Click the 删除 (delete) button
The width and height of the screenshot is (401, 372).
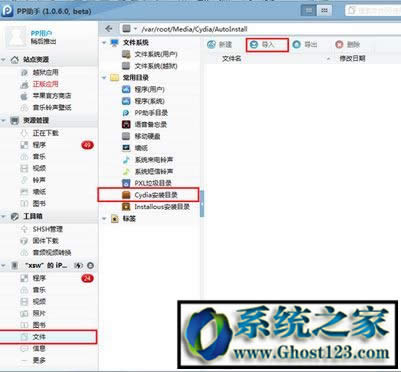pyautogui.click(x=347, y=45)
